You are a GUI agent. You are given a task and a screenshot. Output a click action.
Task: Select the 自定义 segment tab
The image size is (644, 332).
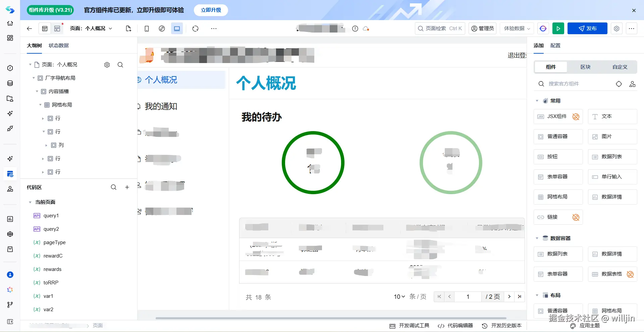point(620,67)
